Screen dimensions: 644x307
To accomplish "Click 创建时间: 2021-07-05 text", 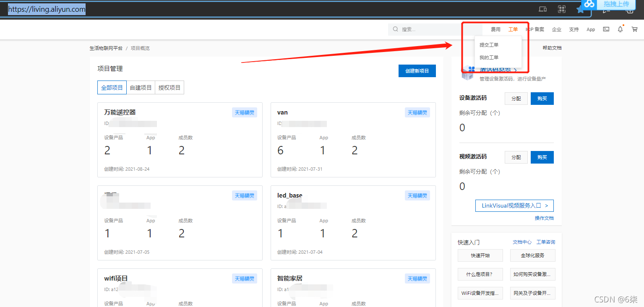I will click(127, 252).
